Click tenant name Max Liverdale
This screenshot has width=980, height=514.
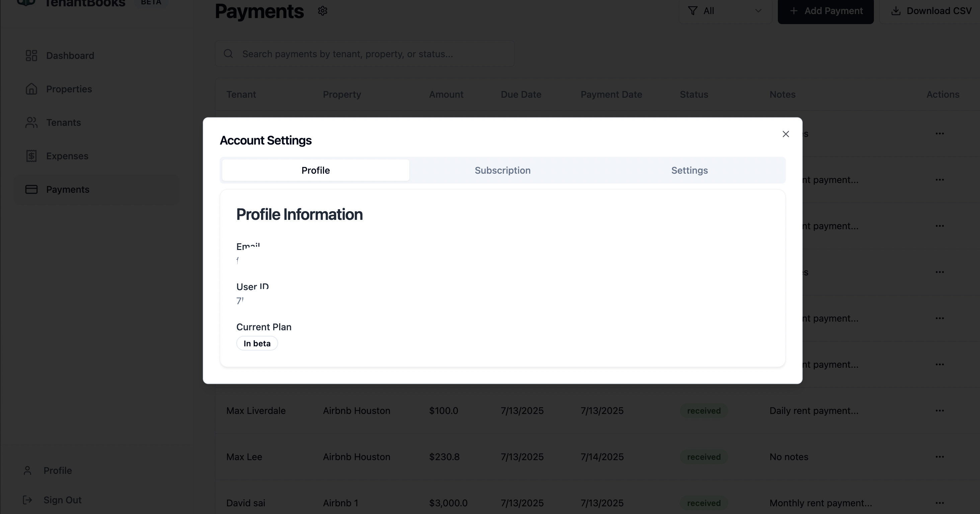pyautogui.click(x=256, y=411)
